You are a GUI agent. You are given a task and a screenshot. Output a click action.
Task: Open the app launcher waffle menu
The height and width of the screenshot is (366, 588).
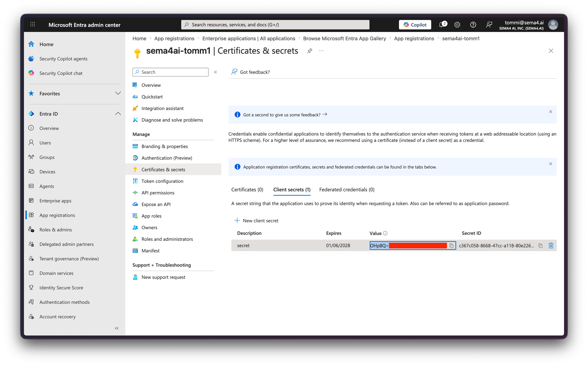click(33, 24)
